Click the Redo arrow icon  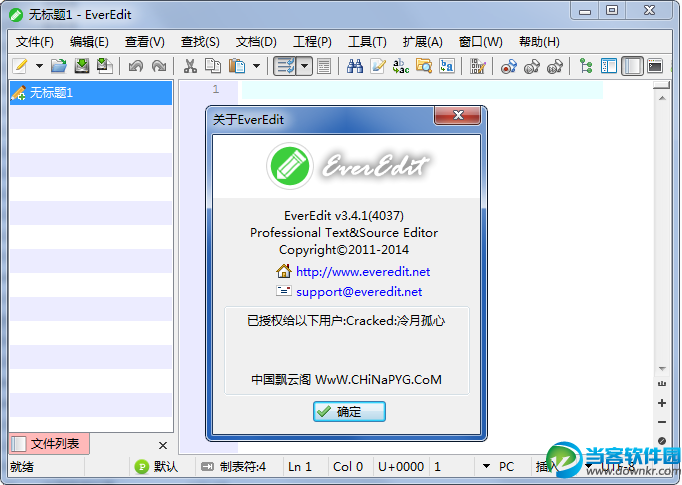(159, 66)
